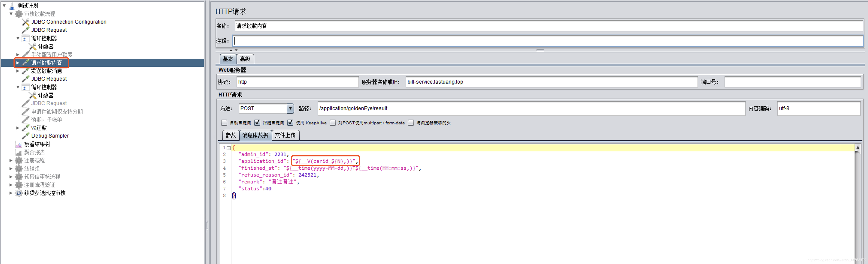Click the pipette icon of 请求放款内容
Screen dimensions: 868x264
click(26, 63)
